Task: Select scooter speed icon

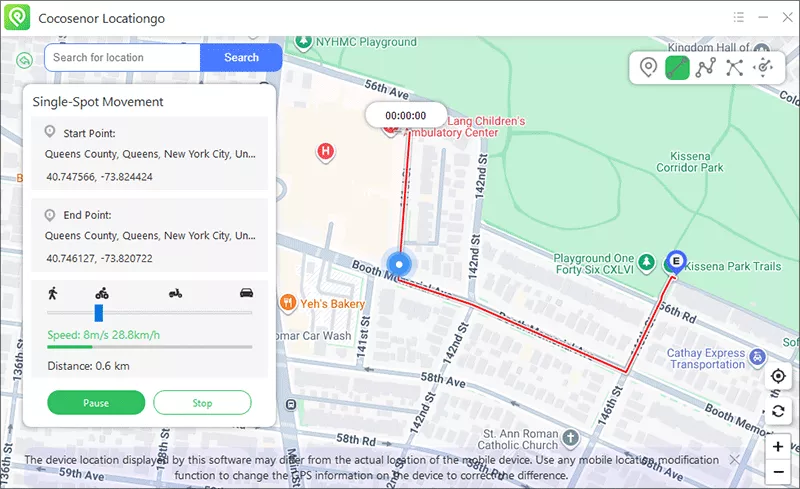Action: (176, 294)
